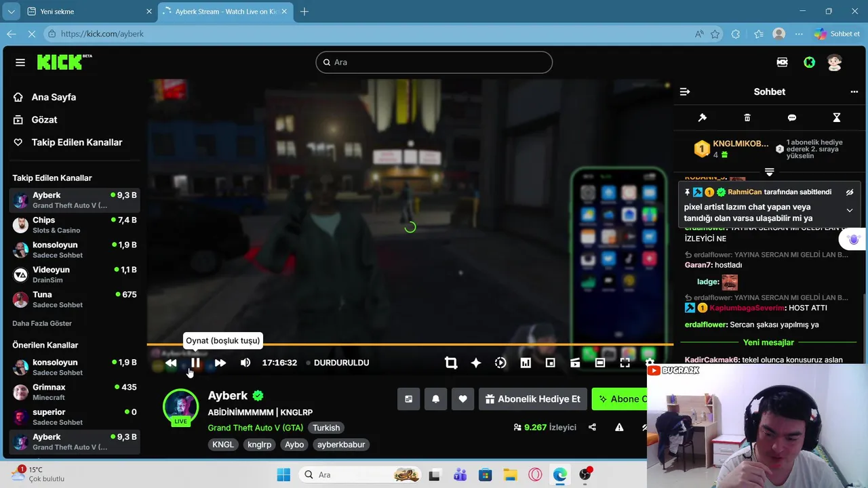Toggle mini player mode

(x=551, y=363)
